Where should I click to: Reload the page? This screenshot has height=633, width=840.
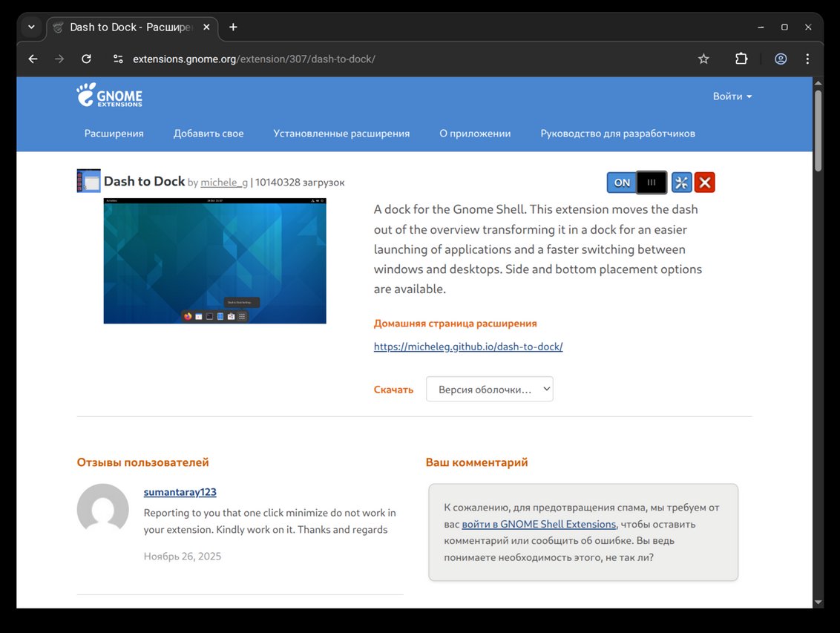click(x=86, y=59)
